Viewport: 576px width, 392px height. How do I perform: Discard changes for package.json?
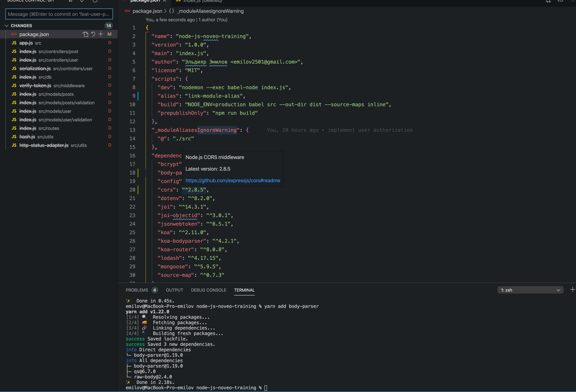click(x=93, y=34)
